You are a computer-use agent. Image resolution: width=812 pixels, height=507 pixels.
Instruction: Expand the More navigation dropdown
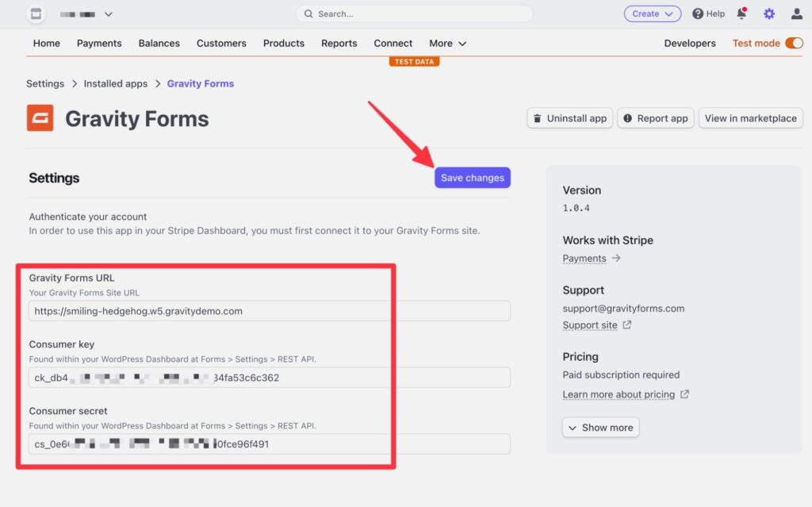coord(446,44)
